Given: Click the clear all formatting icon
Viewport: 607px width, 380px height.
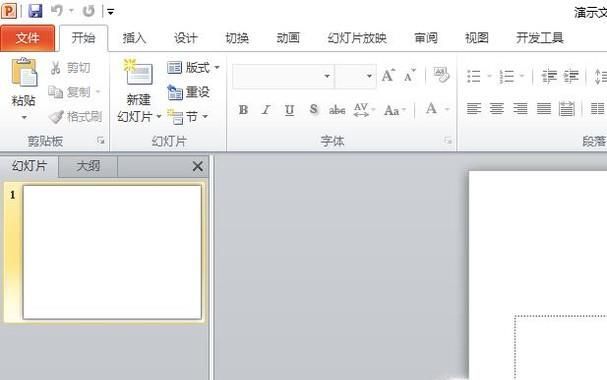Looking at the screenshot, I should point(441,75).
